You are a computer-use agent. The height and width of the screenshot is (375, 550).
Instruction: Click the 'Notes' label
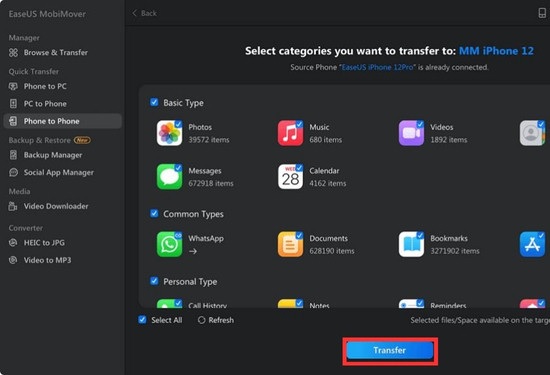click(319, 306)
